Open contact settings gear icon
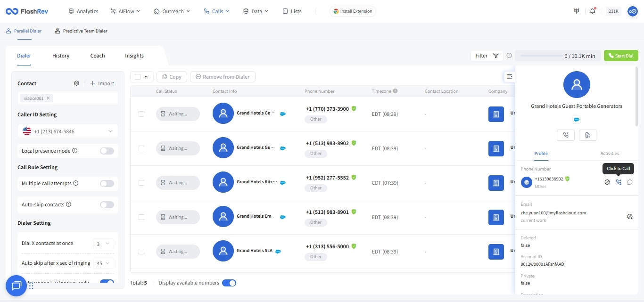This screenshot has width=644, height=302. tap(76, 83)
